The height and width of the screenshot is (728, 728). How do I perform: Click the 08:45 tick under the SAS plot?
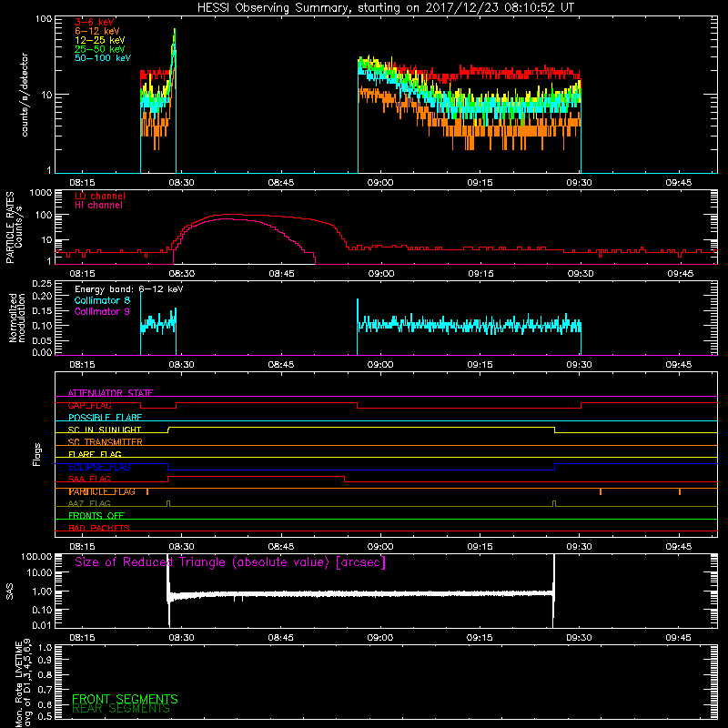tap(281, 638)
